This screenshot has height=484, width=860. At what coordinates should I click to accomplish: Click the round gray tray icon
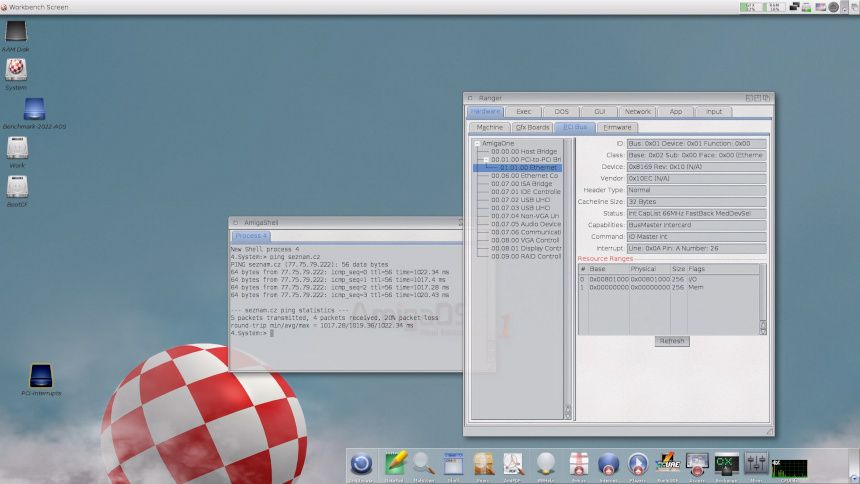pyautogui.click(x=833, y=7)
